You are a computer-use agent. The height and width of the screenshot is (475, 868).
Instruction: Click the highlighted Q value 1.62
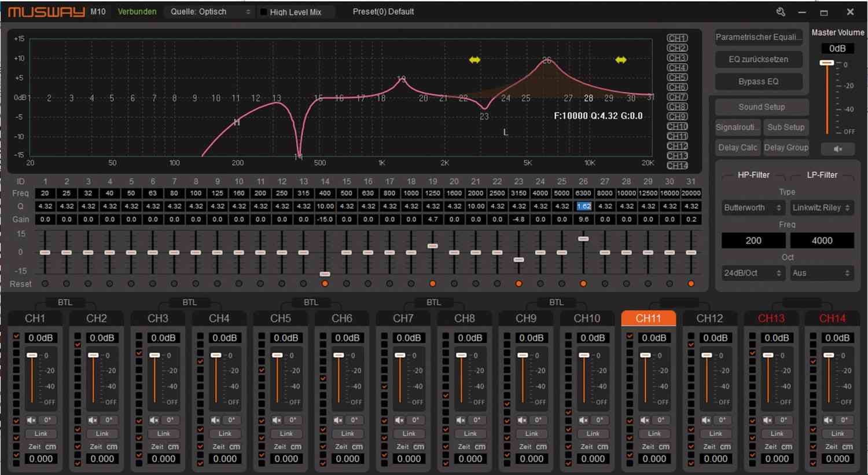click(x=583, y=206)
